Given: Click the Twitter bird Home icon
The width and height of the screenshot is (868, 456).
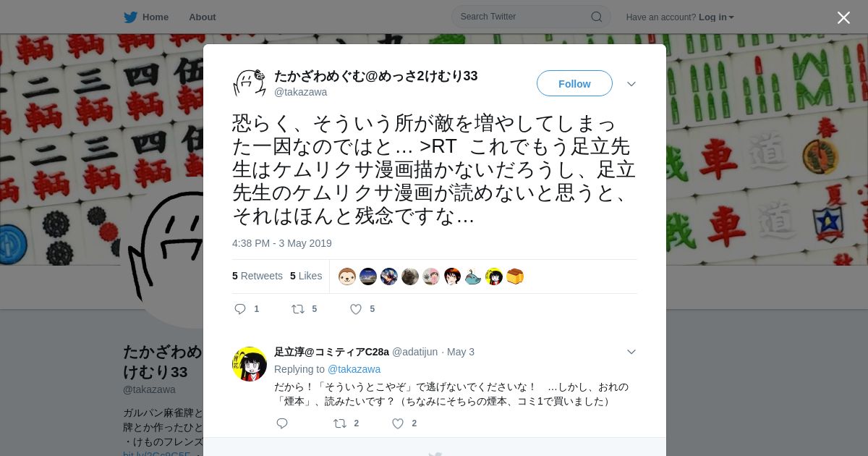Looking at the screenshot, I should point(130,17).
